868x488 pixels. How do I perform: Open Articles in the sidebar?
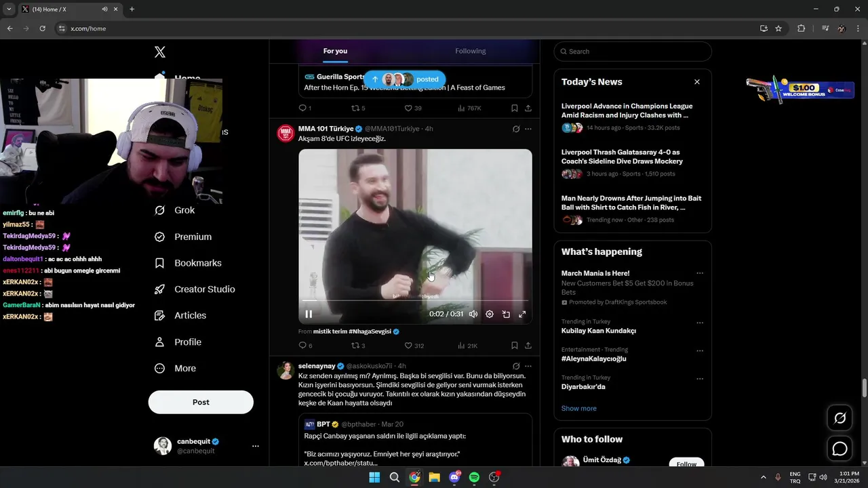point(180,315)
